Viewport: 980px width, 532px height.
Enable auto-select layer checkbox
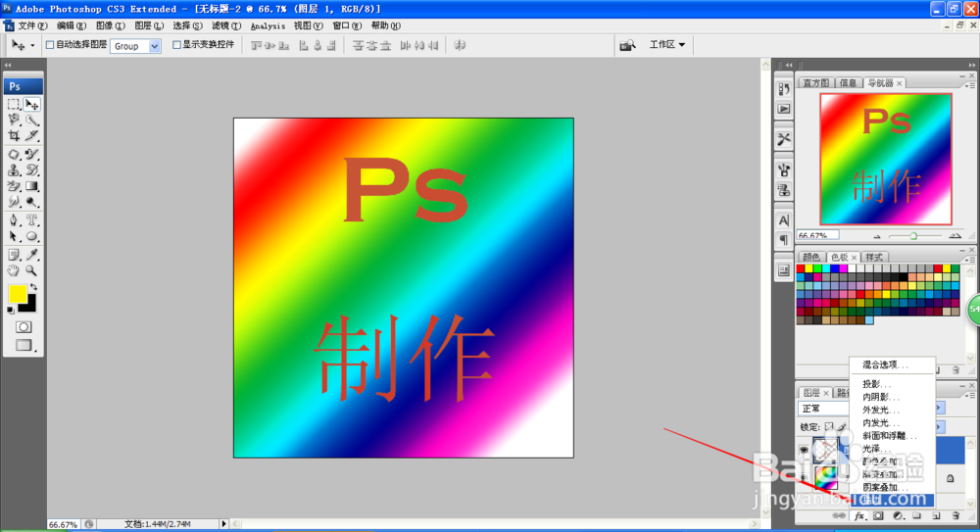coord(50,45)
